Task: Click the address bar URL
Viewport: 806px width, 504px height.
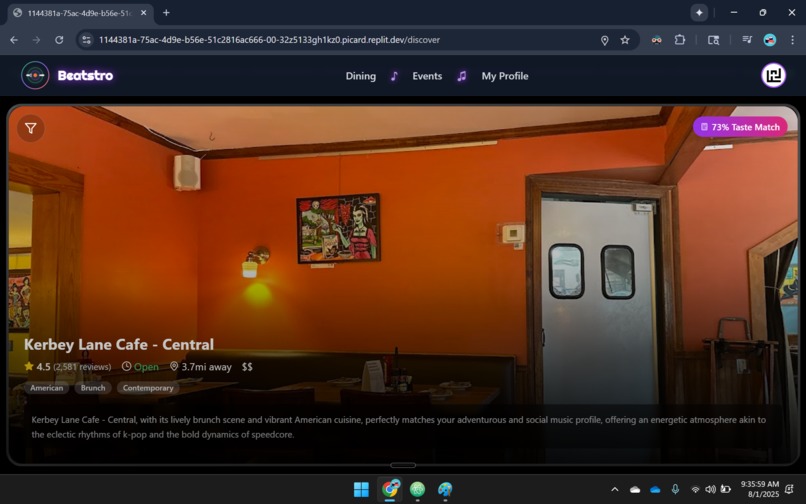Action: (269, 40)
